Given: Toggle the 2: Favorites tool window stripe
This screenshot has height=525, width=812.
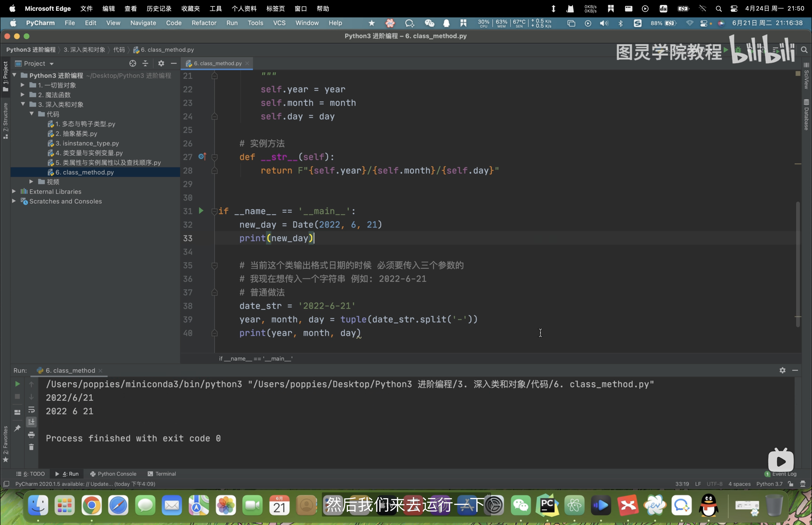Looking at the screenshot, I should point(5,444).
